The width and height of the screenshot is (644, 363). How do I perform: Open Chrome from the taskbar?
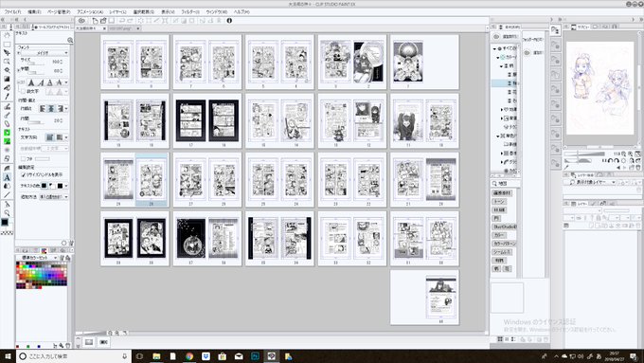[x=188, y=356]
